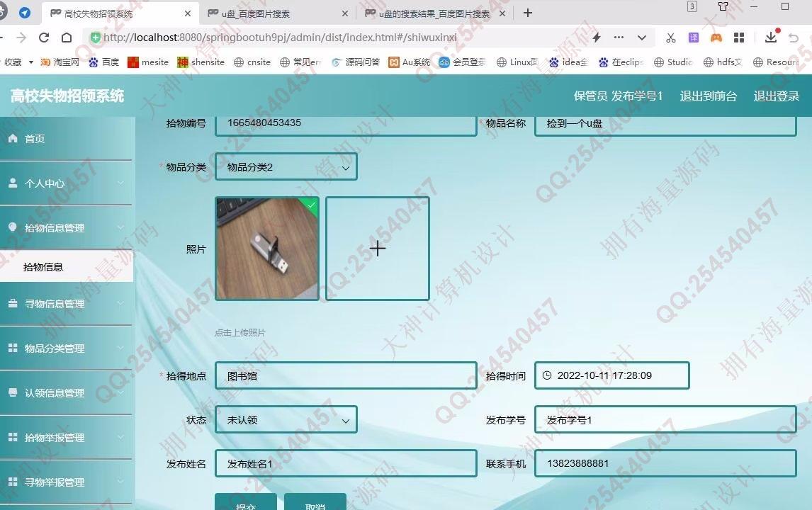The height and width of the screenshot is (510, 812).
Task: Click the 取消 cancel button
Action: (x=315, y=502)
